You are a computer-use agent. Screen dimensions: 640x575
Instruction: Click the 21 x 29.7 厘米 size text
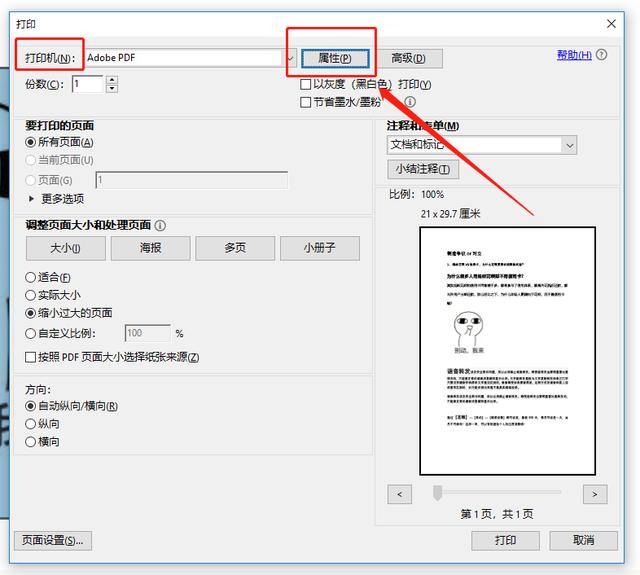[x=451, y=213]
